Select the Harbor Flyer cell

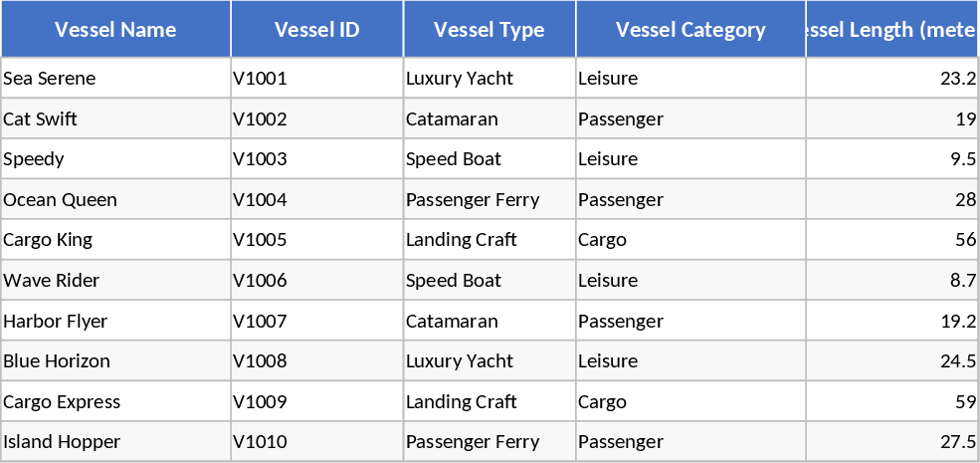[56, 322]
